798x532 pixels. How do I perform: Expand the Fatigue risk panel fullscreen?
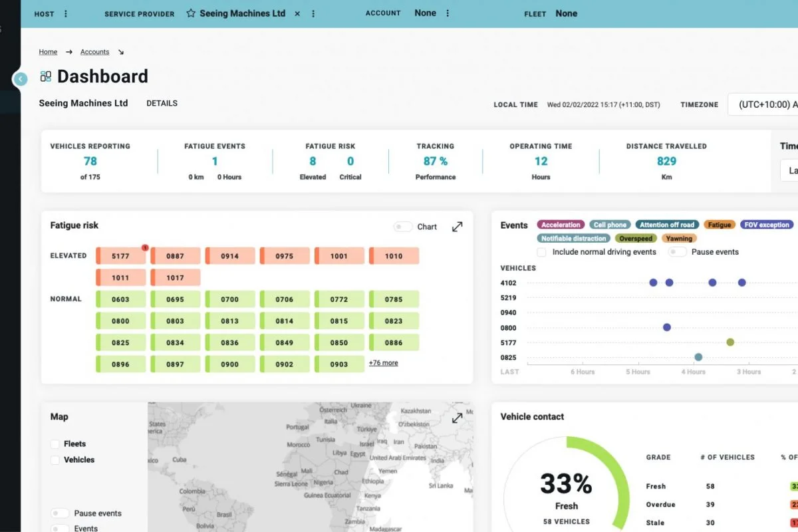(458, 227)
